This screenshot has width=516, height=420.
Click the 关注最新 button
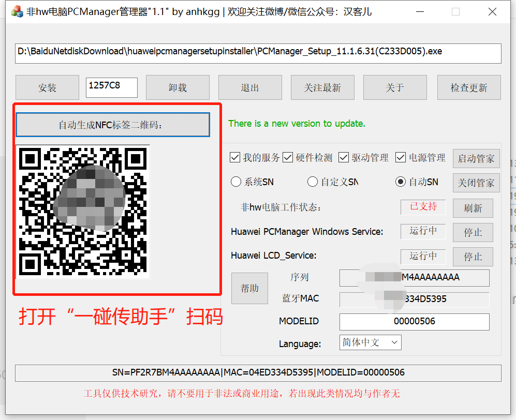click(322, 87)
